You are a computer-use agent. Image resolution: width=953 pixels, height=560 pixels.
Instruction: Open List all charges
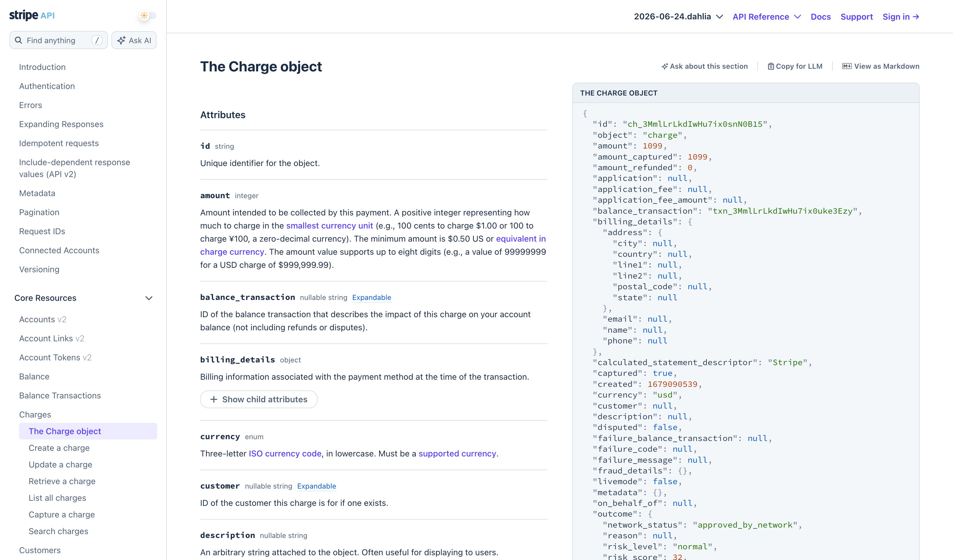coord(57,498)
